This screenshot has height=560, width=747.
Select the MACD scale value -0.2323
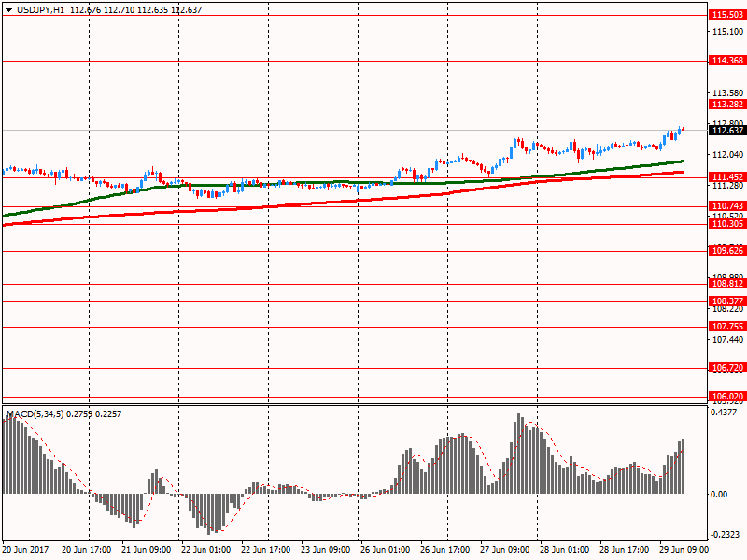pyautogui.click(x=725, y=535)
